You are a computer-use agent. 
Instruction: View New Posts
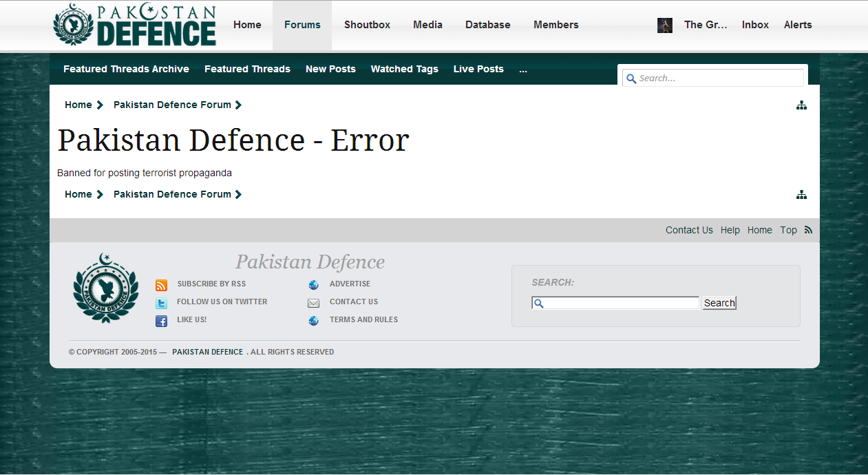330,69
